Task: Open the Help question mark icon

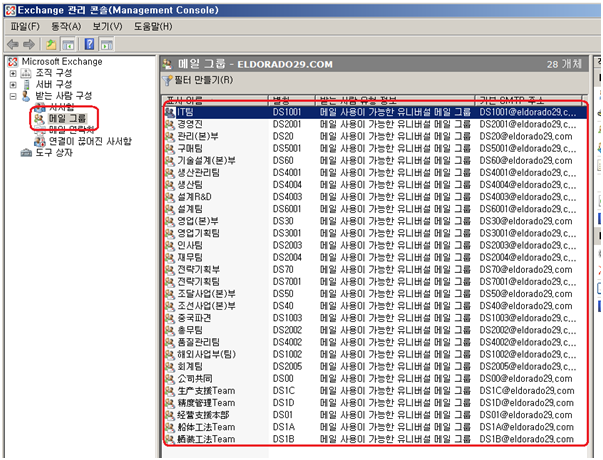Action: point(89,44)
